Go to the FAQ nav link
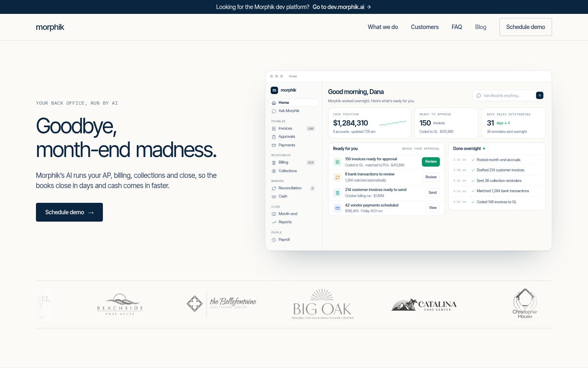588x368 pixels. point(457,27)
